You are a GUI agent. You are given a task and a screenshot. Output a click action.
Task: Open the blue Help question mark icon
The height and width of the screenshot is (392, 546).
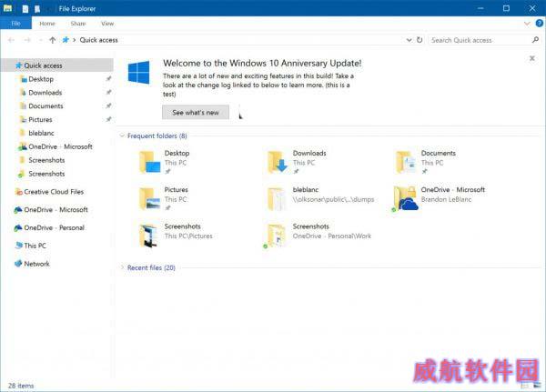[539, 24]
